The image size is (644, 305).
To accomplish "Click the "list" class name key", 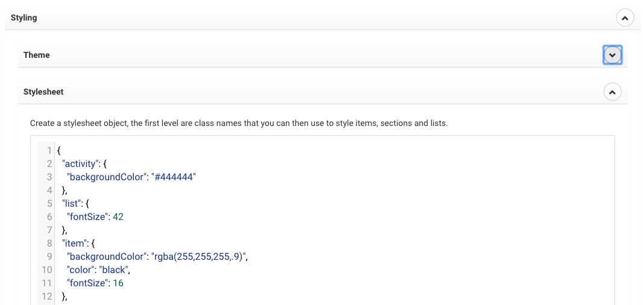I will pos(71,203).
